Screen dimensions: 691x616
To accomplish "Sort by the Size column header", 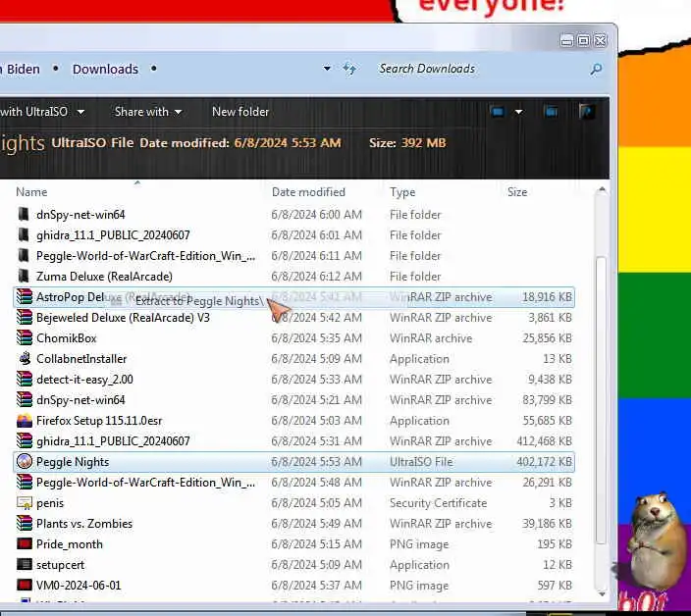I will point(517,192).
